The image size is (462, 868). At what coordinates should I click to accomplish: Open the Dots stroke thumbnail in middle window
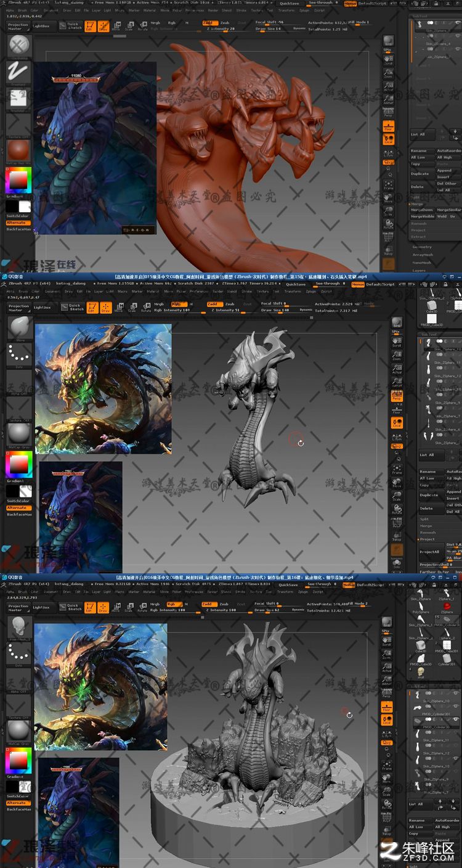(19, 356)
